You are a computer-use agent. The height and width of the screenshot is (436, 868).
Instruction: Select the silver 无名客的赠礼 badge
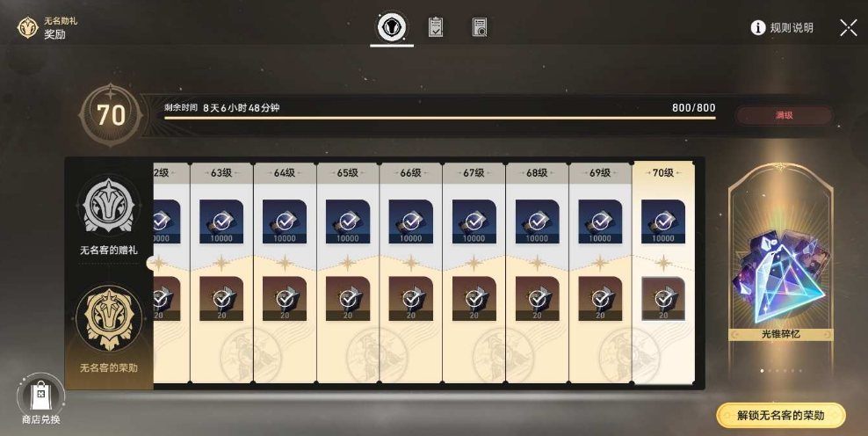coord(109,206)
